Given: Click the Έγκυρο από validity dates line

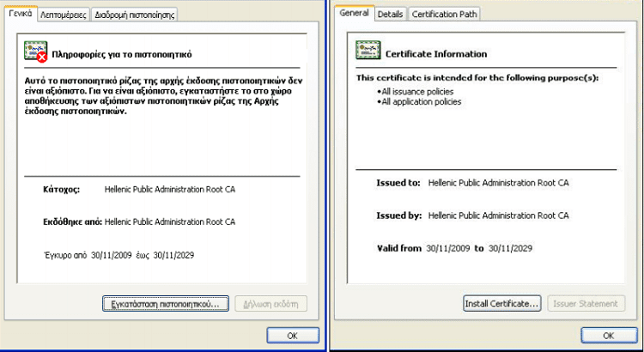Looking at the screenshot, I should coord(118,255).
